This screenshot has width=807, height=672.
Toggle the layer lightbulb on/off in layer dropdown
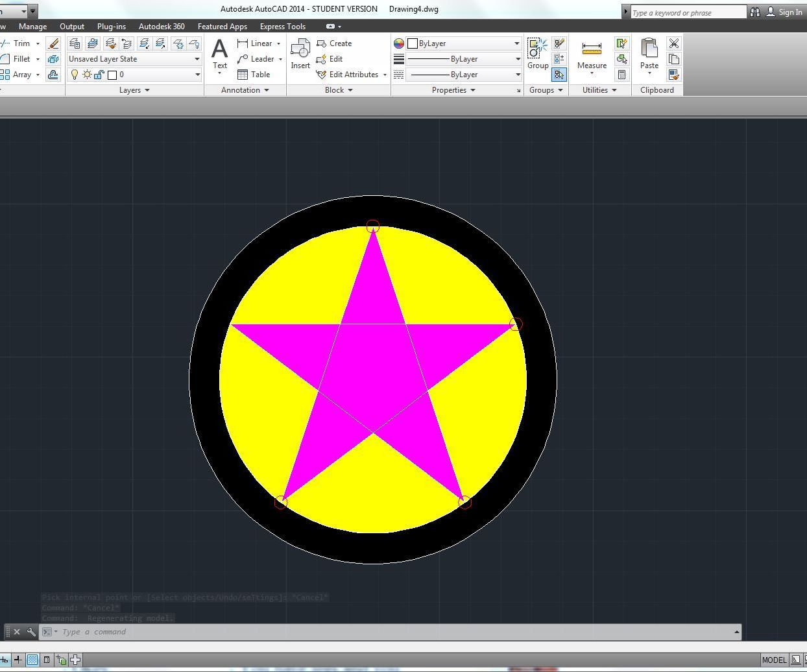pos(75,75)
